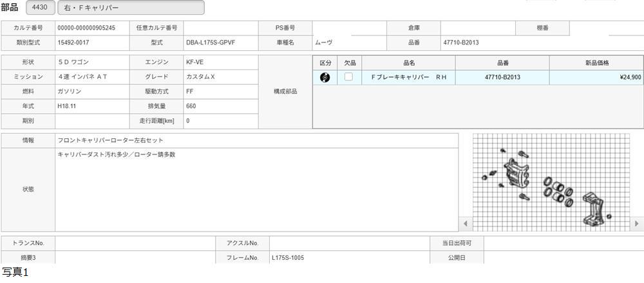The height and width of the screenshot is (283, 644).
Task: Click the 新品価格 column header
Action: point(596,62)
